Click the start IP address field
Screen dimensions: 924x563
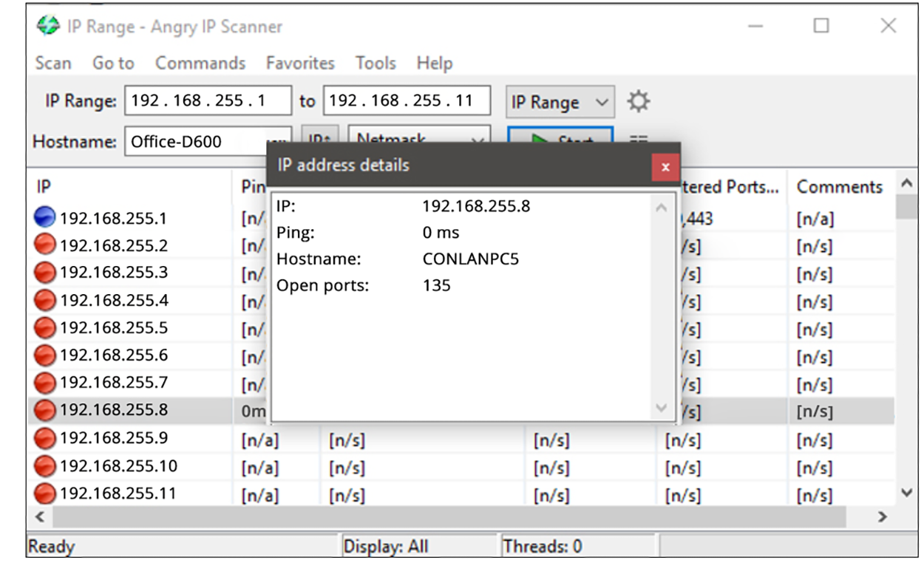tap(208, 101)
